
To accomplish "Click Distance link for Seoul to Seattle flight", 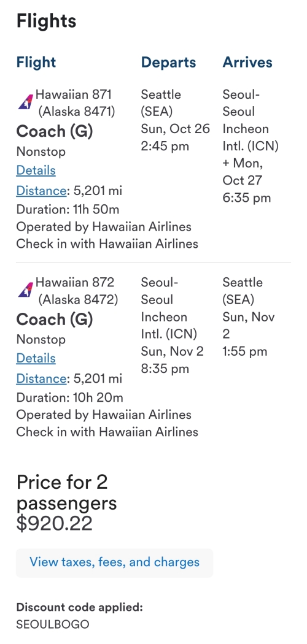I will (x=41, y=378).
